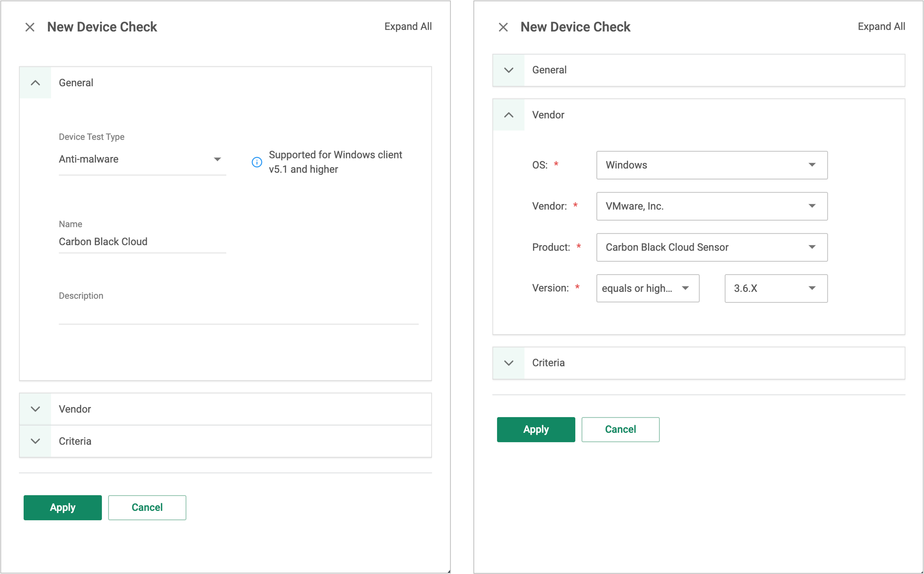
Task: Click Expand All in the left panel
Action: pyautogui.click(x=408, y=27)
